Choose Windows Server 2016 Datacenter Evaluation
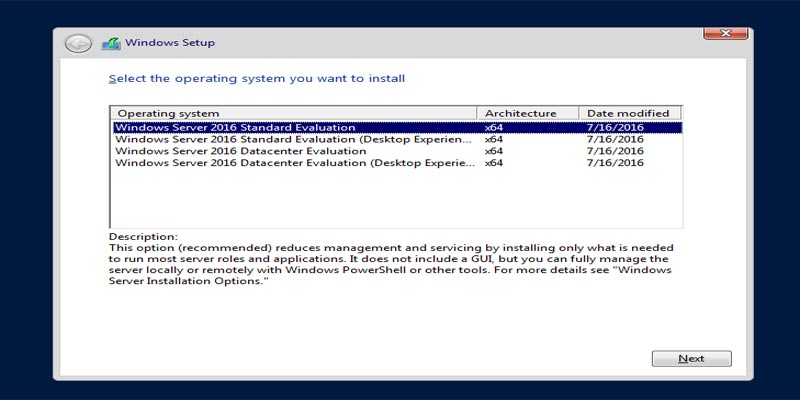Image resolution: width=800 pixels, height=400 pixels. point(240,151)
